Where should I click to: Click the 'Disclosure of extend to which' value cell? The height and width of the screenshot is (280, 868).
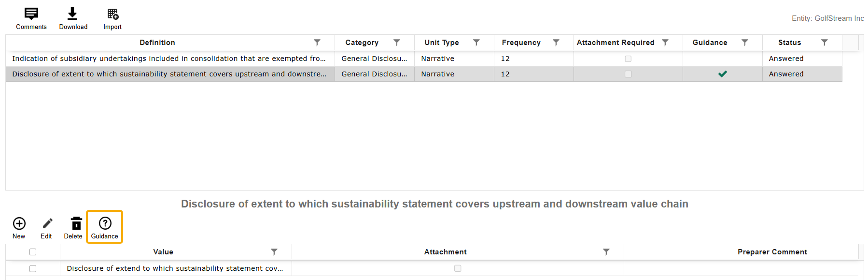tap(176, 268)
